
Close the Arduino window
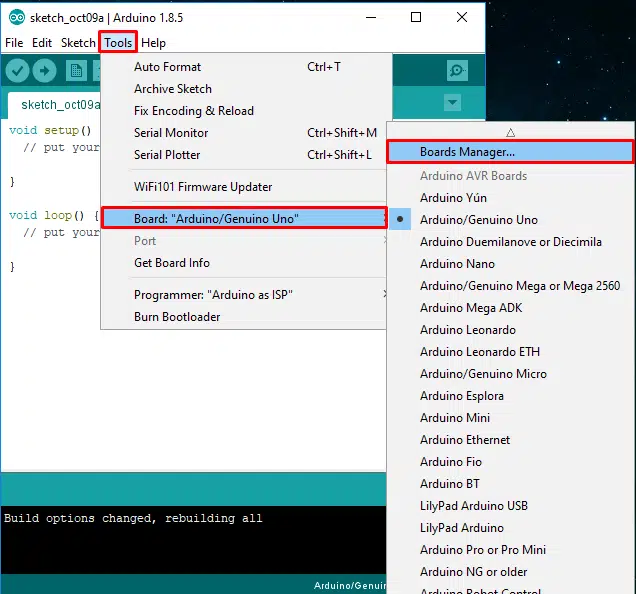click(462, 17)
